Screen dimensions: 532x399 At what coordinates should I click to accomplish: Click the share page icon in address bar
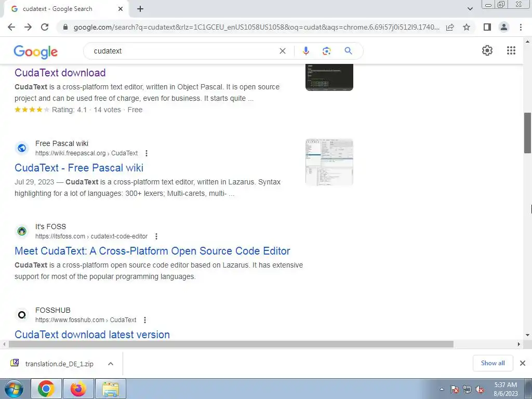pyautogui.click(x=450, y=27)
